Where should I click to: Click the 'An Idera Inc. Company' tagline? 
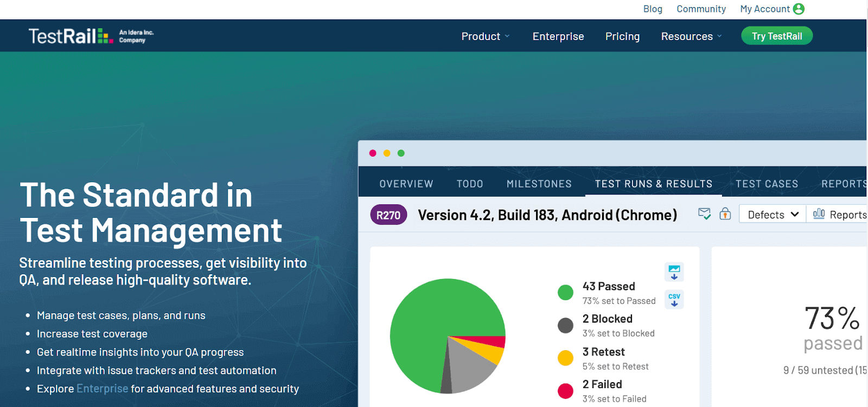click(x=136, y=36)
